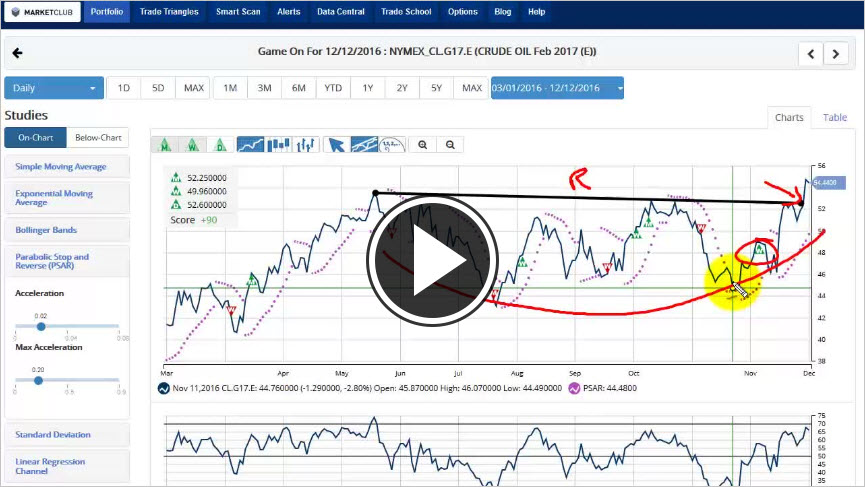Switch to Below-Chart studies
This screenshot has width=865, height=487.
coord(98,138)
